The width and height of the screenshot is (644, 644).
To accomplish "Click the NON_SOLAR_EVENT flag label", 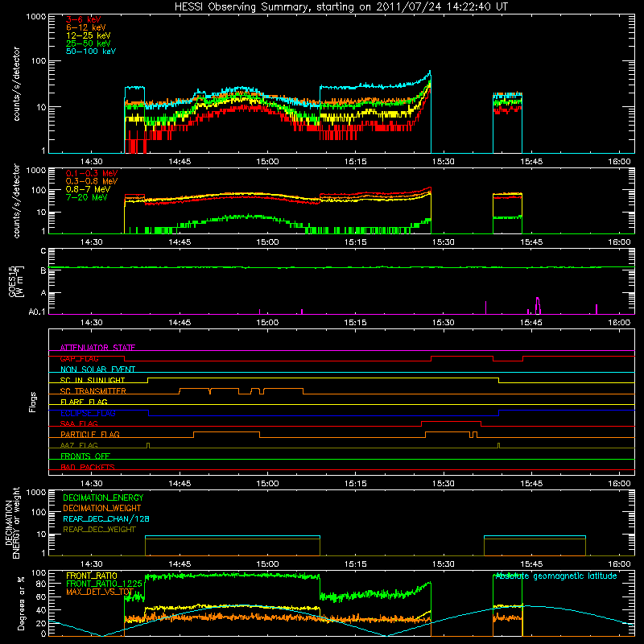I will coord(97,369).
